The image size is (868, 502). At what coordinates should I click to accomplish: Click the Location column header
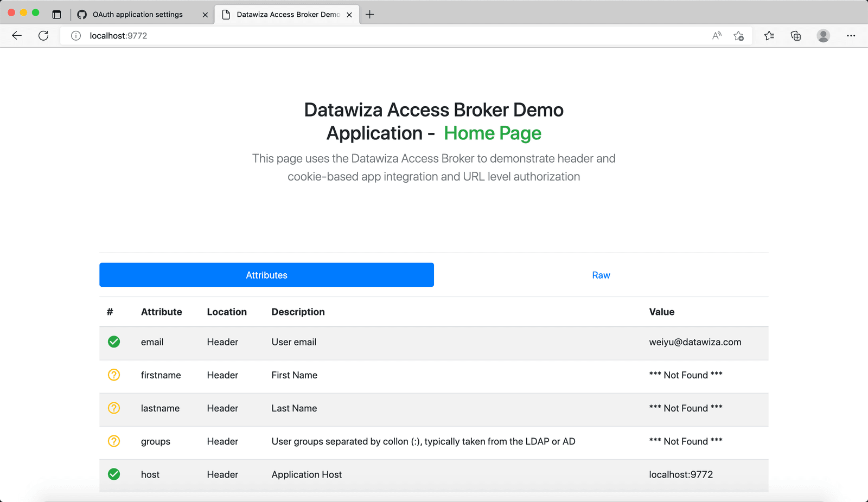click(227, 312)
